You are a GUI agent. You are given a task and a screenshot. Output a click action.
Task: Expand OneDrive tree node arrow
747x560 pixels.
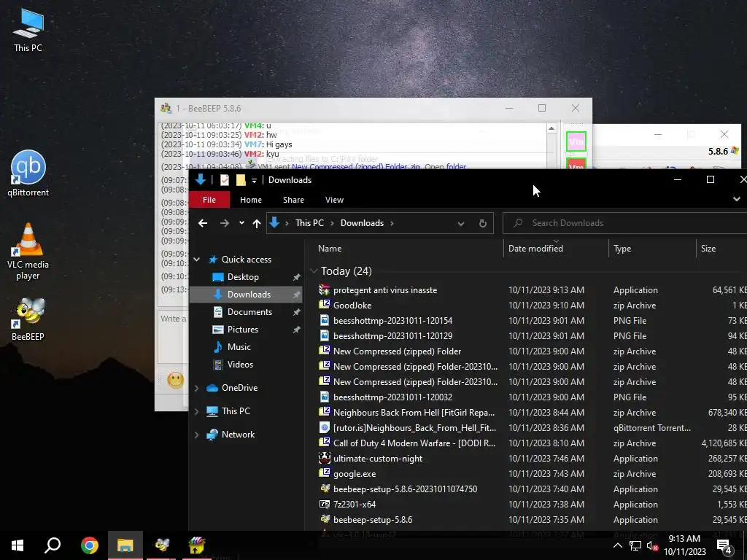(x=197, y=388)
